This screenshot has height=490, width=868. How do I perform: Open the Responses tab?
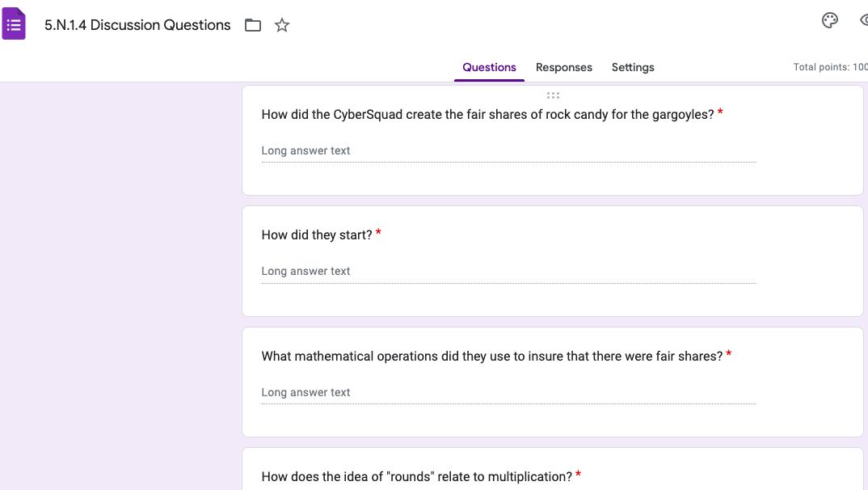[x=563, y=67]
